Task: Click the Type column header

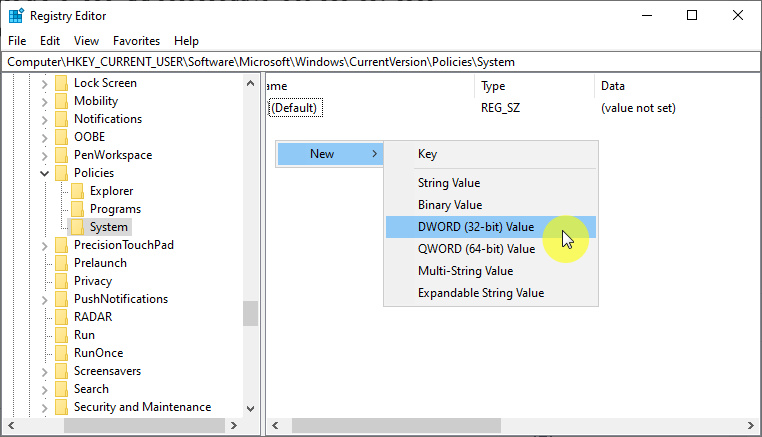Action: point(494,86)
